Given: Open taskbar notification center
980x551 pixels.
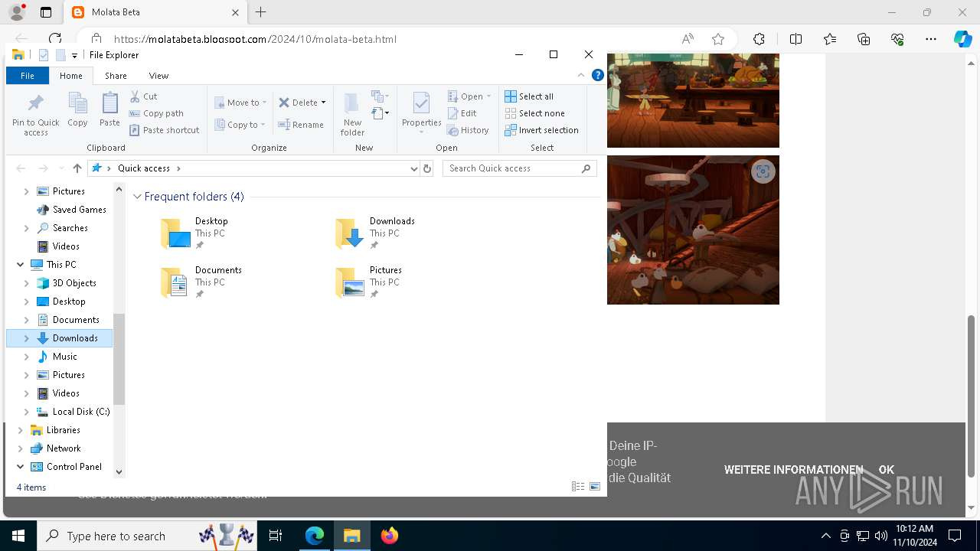Looking at the screenshot, I should (x=955, y=536).
